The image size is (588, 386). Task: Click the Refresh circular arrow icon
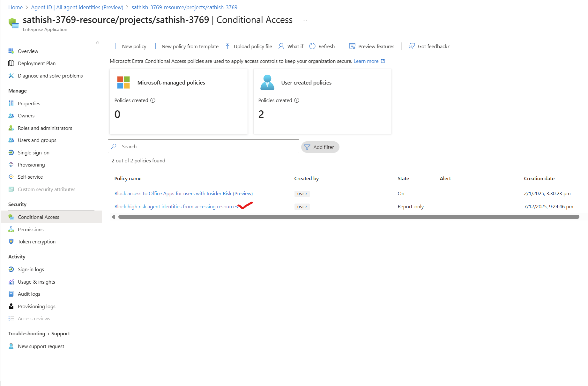[x=312, y=46]
